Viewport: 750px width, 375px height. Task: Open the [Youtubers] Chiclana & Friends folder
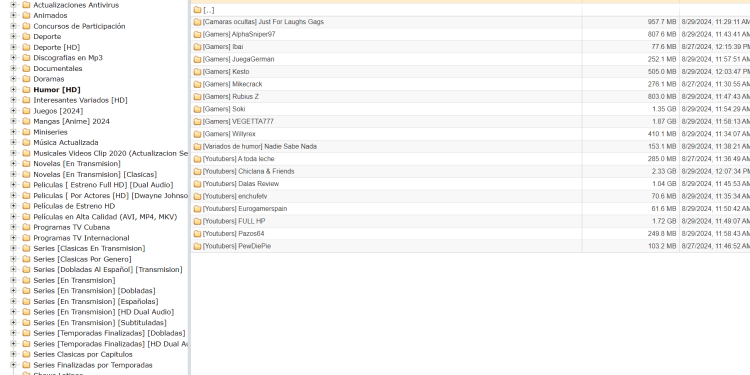[249, 171]
